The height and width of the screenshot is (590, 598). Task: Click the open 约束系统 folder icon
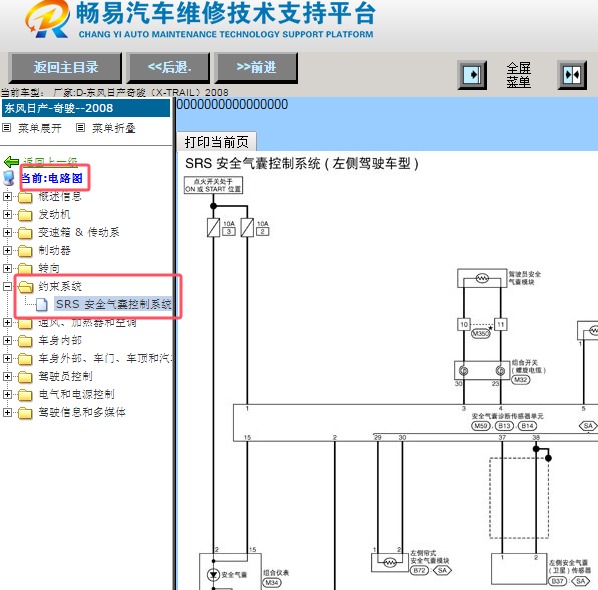pyautogui.click(x=26, y=287)
